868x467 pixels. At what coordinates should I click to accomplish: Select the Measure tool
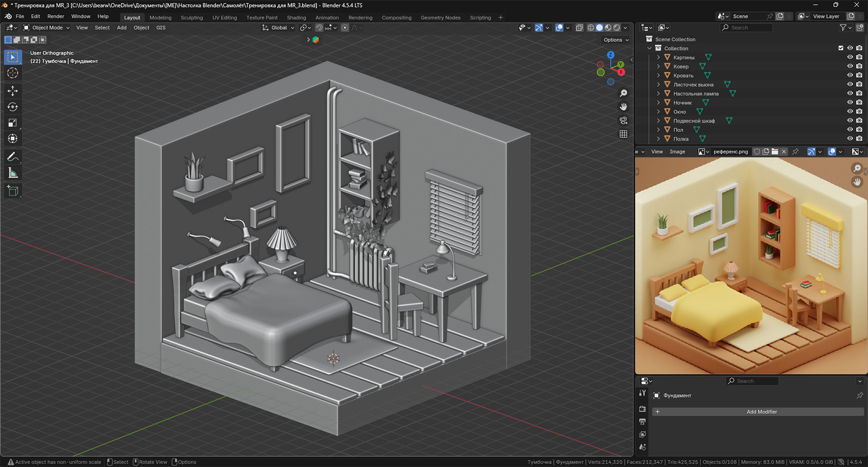click(12, 173)
